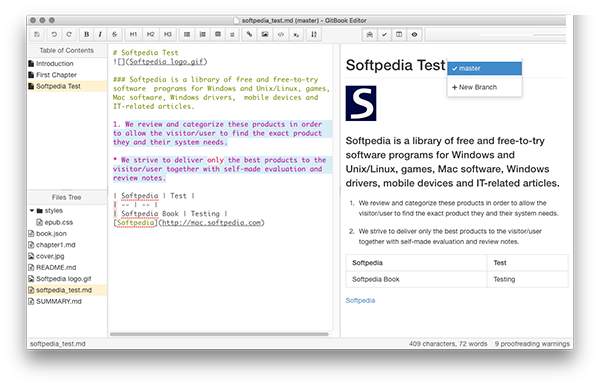The height and width of the screenshot is (387, 600).
Task: Insert a code block icon
Action: pos(280,34)
